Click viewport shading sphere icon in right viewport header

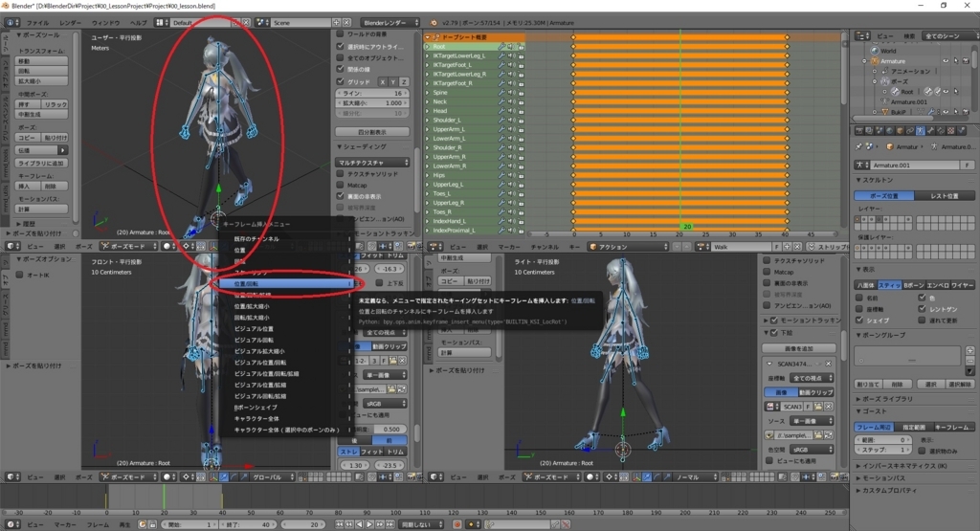tap(591, 477)
